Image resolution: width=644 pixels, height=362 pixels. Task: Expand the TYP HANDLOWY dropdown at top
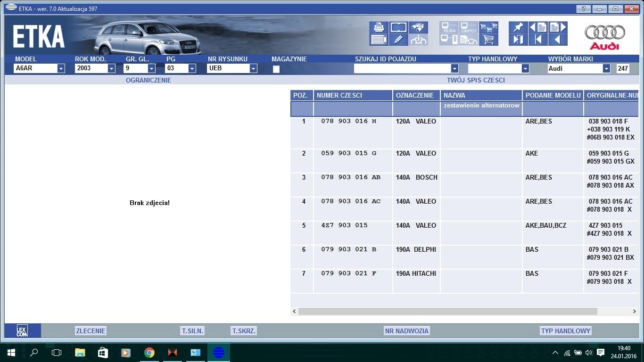click(x=525, y=68)
